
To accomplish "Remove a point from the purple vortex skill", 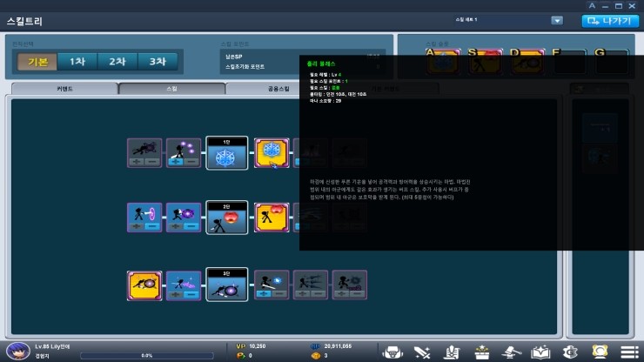I will (191, 226).
